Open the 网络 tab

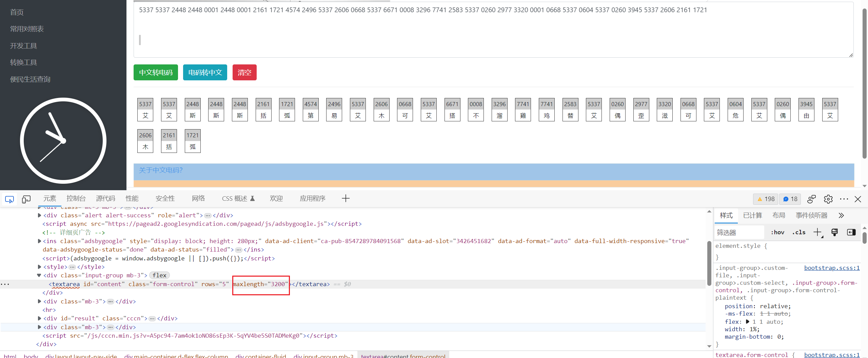[x=198, y=199]
